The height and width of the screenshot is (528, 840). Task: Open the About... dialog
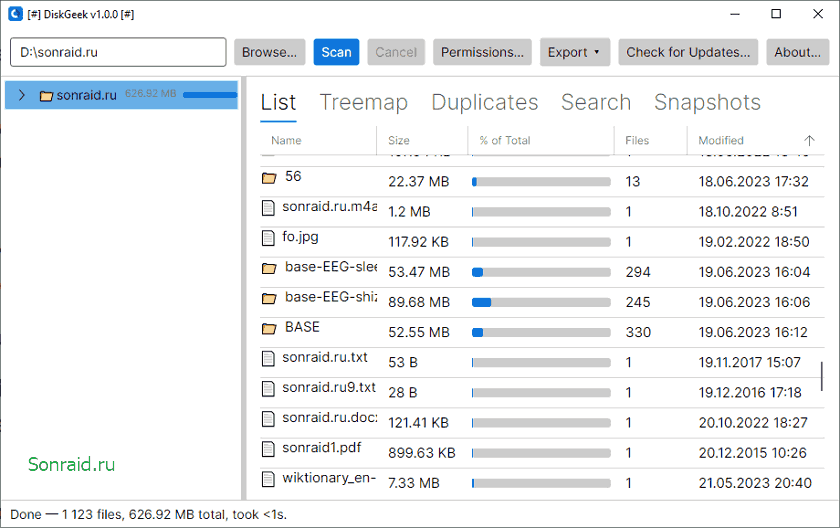click(797, 52)
